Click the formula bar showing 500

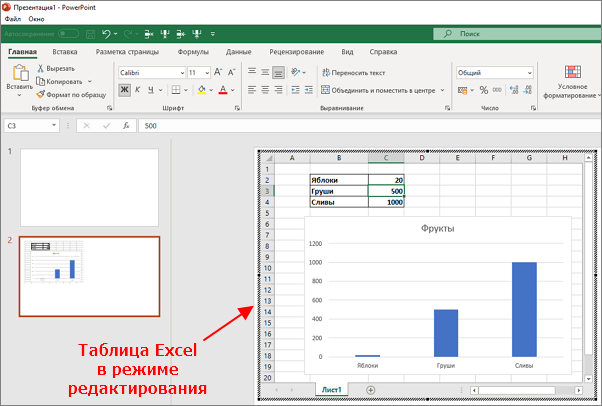370,126
